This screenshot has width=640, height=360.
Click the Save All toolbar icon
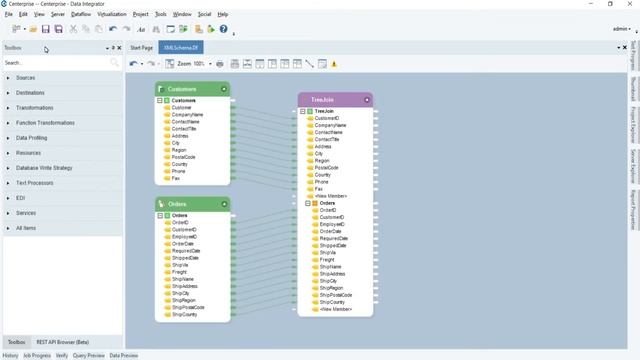click(x=59, y=29)
